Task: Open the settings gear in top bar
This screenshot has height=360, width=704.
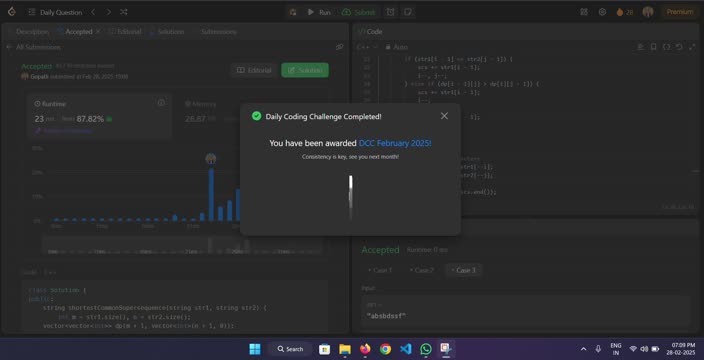Action: click(x=602, y=12)
